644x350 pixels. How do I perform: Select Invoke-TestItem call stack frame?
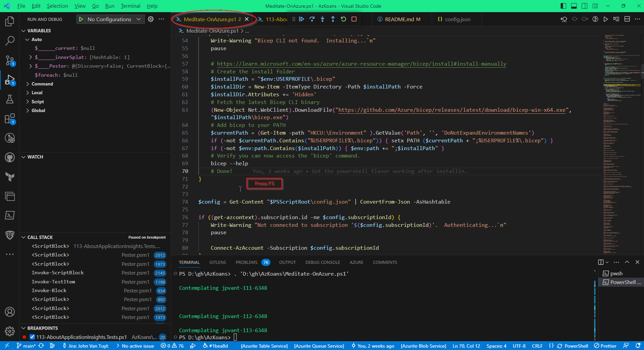pyautogui.click(x=95, y=282)
